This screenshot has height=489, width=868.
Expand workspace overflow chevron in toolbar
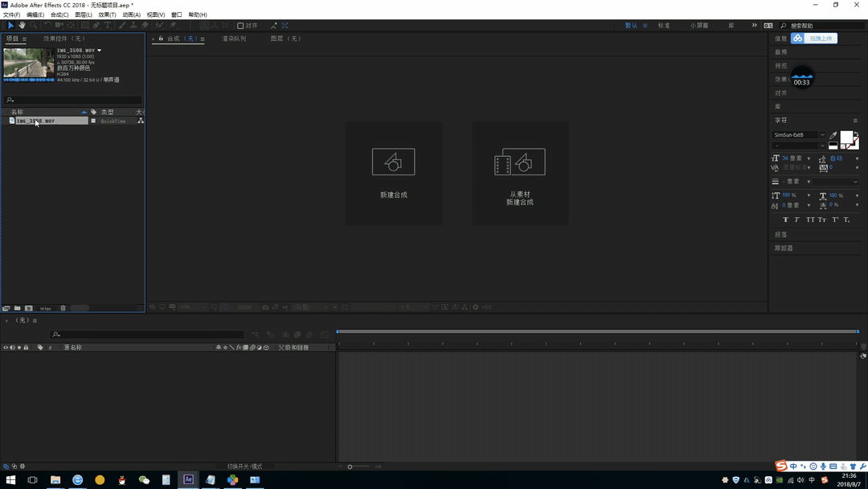point(754,26)
